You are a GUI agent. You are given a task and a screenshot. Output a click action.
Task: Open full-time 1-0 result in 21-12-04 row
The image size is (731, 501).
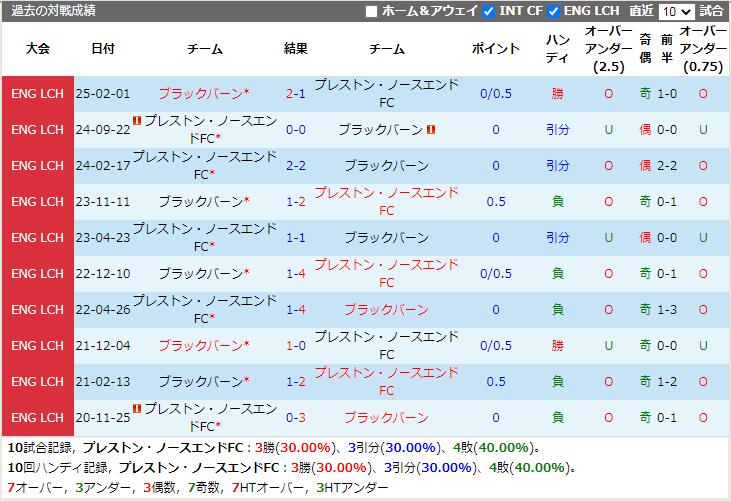pos(295,345)
